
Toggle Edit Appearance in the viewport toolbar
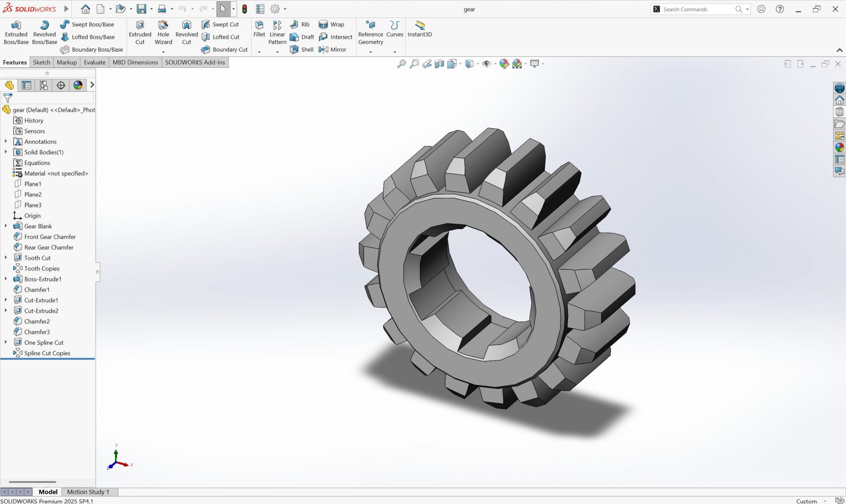[x=504, y=63]
